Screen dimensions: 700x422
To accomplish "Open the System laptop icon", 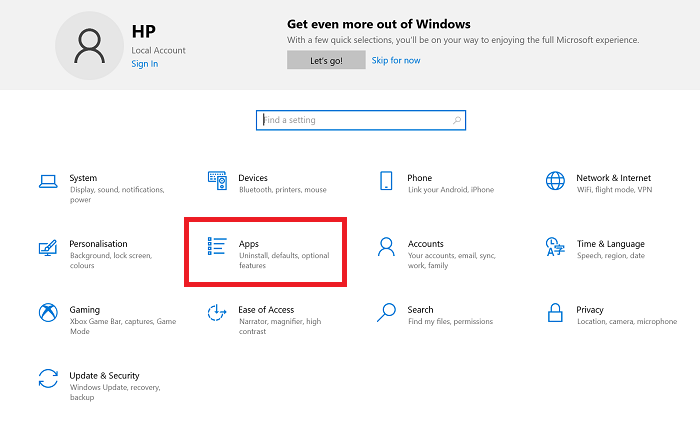I will tap(48, 181).
